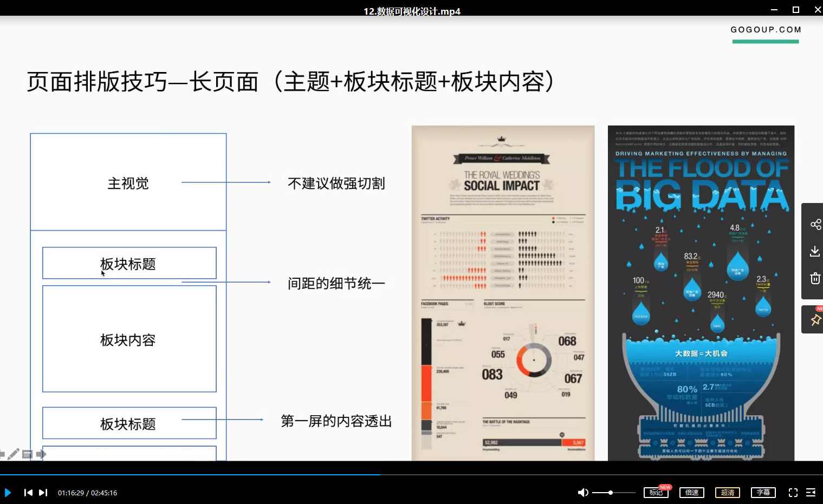
Task: Toggle the pin icon with NEW badge
Action: (x=815, y=319)
